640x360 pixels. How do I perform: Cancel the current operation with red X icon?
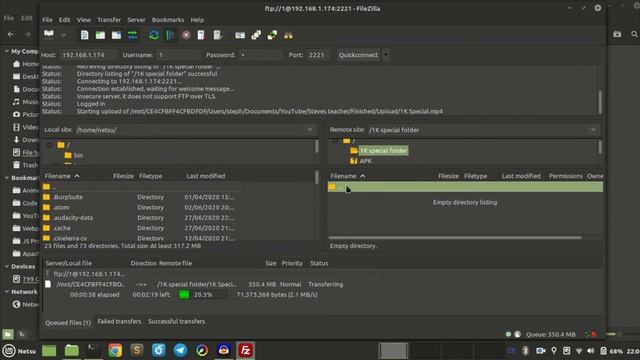click(x=186, y=35)
